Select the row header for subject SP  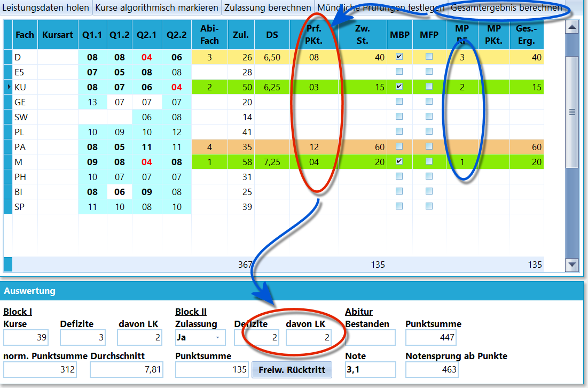(x=8, y=207)
